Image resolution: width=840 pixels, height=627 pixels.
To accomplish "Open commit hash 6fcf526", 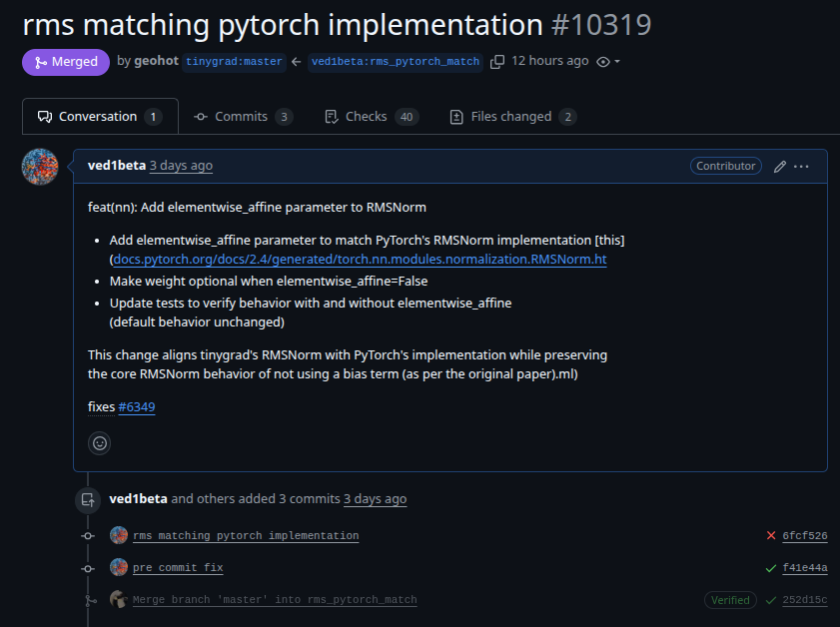I will coord(805,535).
